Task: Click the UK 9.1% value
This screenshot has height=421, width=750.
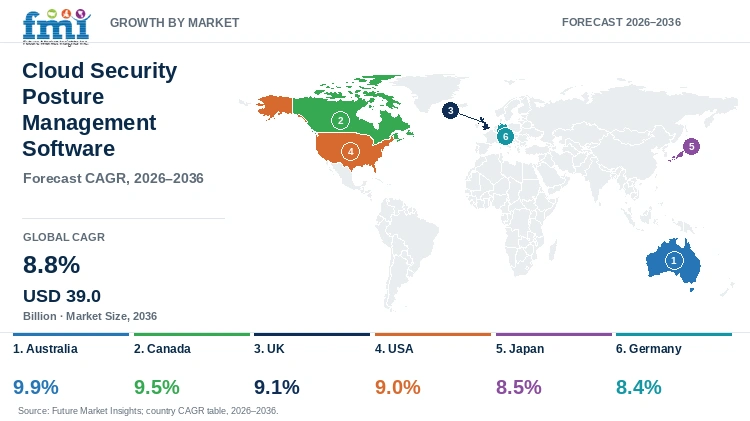Action: 276,387
